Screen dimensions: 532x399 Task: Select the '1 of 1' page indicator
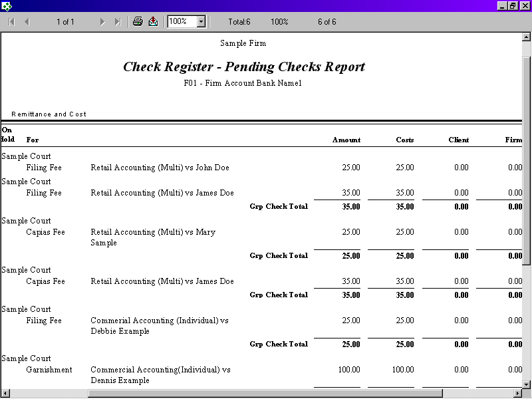(x=65, y=22)
